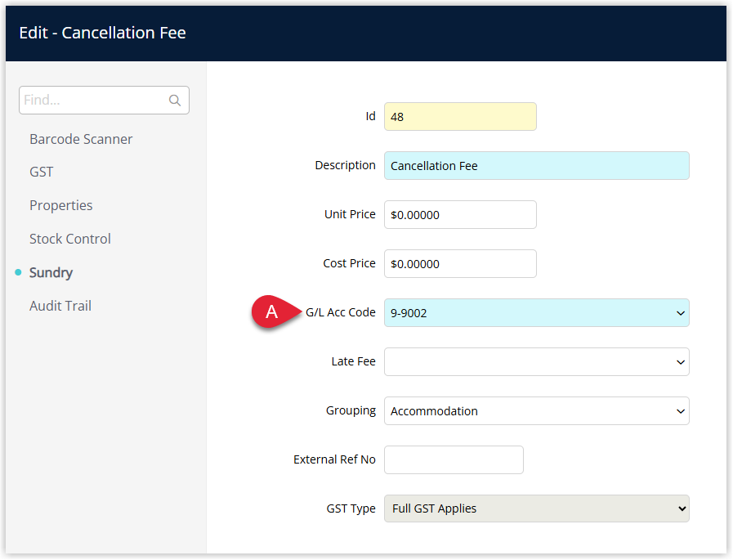Click the search magnifier icon

175,100
